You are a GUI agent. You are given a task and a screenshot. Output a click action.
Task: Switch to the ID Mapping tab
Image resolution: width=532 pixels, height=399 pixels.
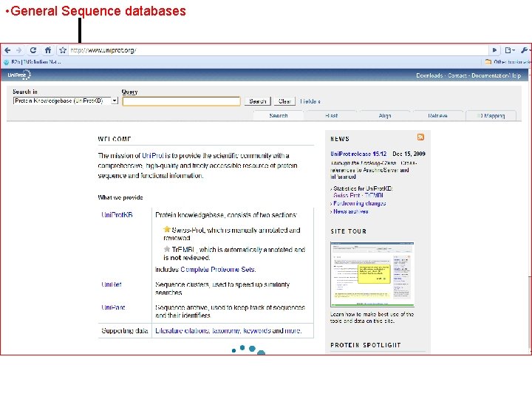pyautogui.click(x=491, y=115)
